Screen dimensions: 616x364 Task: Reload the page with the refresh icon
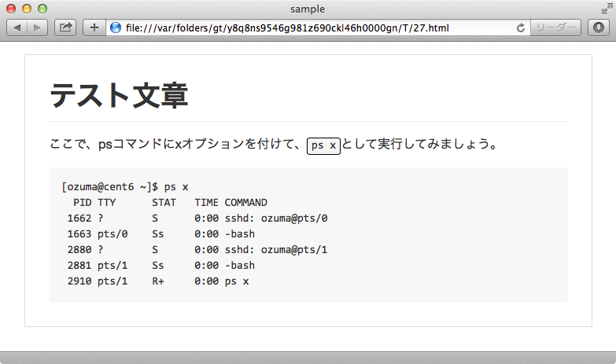pos(521,28)
